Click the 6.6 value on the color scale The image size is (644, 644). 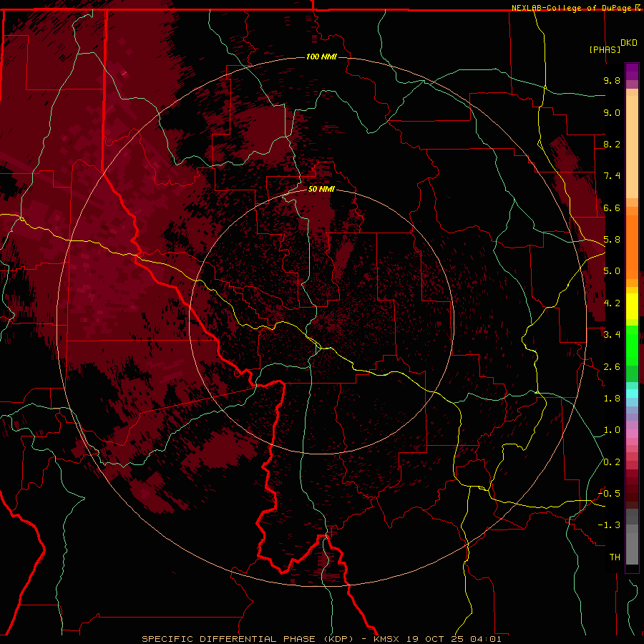coord(612,208)
